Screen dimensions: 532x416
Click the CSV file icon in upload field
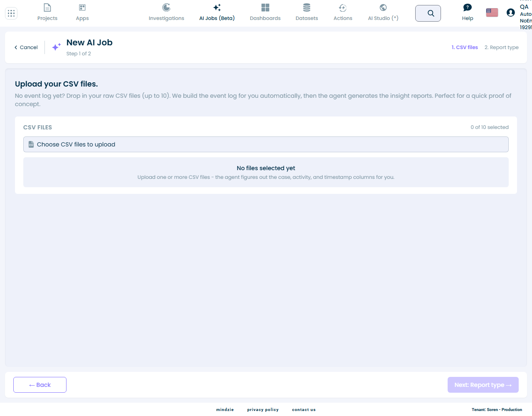tap(31, 144)
